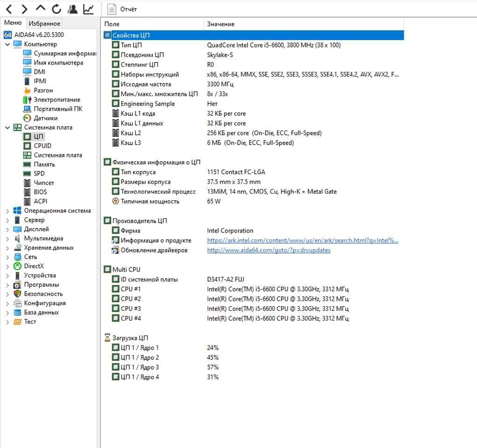Viewport: 477px width, 448px height.
Task: Click the База данных database icon
Action: point(17,312)
